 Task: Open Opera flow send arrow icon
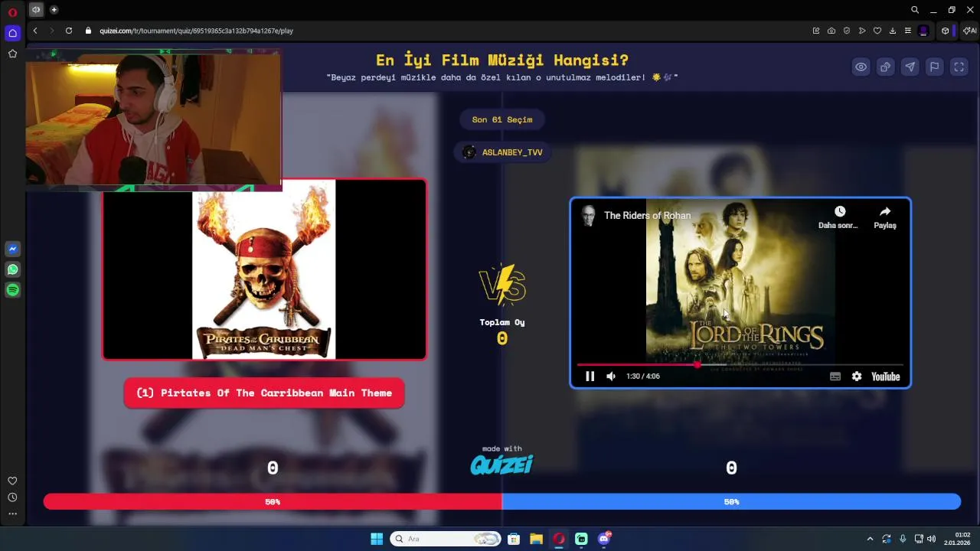pos(862,31)
